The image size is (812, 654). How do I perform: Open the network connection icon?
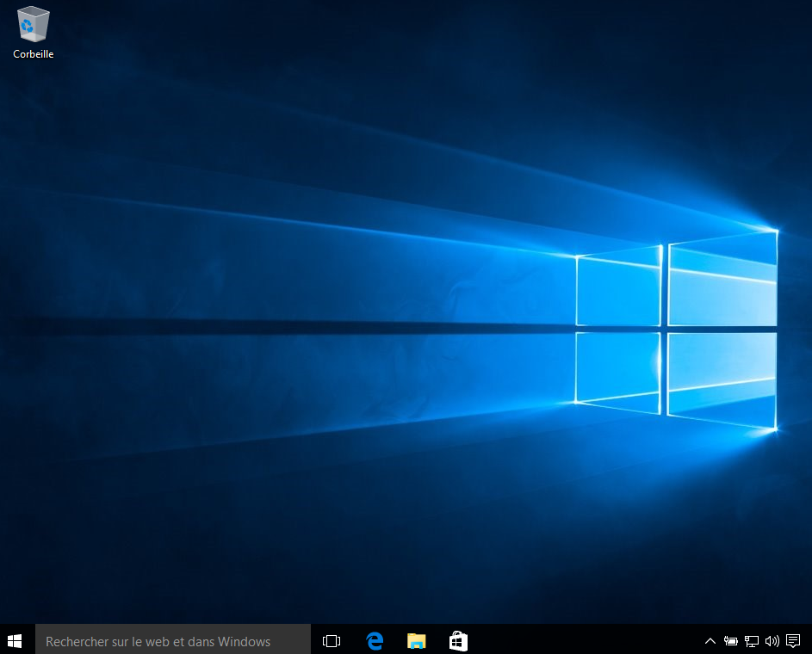752,641
